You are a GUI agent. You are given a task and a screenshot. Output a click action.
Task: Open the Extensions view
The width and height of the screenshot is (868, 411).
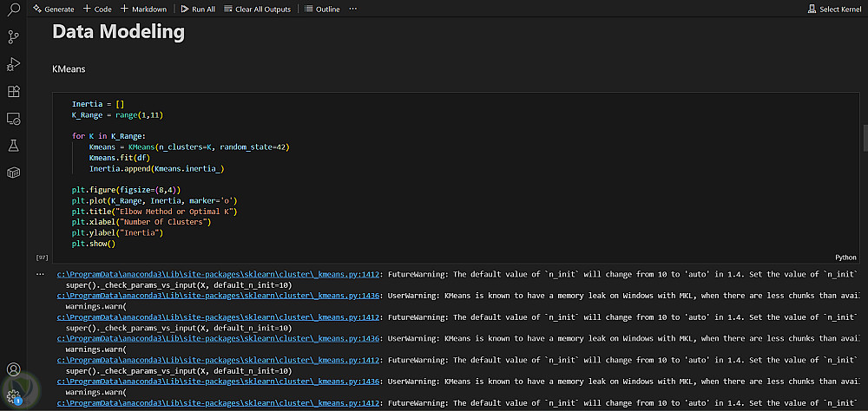(x=13, y=91)
